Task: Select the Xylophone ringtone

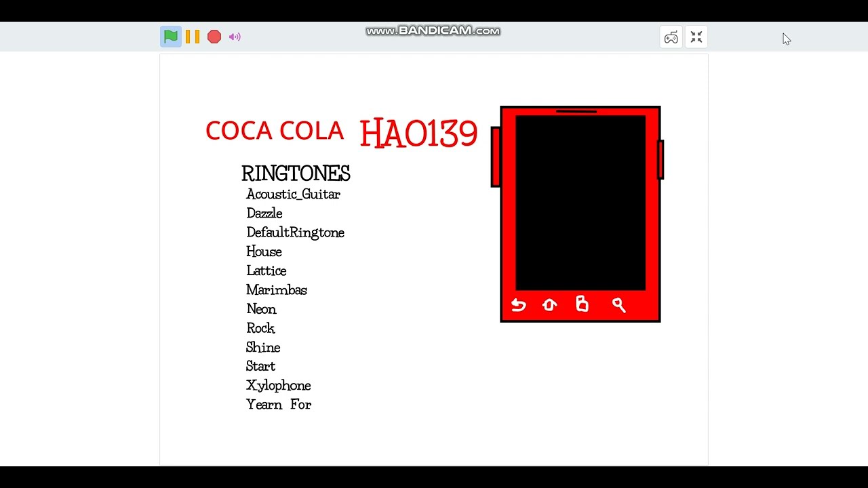Action: click(x=278, y=386)
